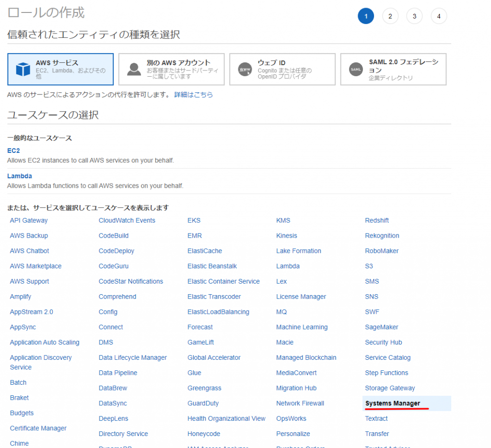Choose CodeDeploy service
This screenshot has width=491, height=448.
117,251
